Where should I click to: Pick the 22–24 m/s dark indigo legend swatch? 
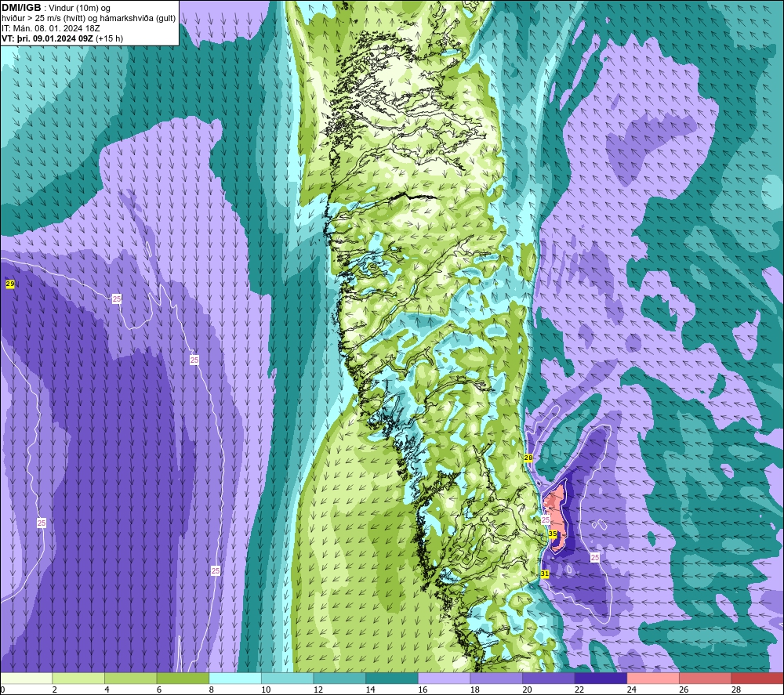(x=601, y=678)
